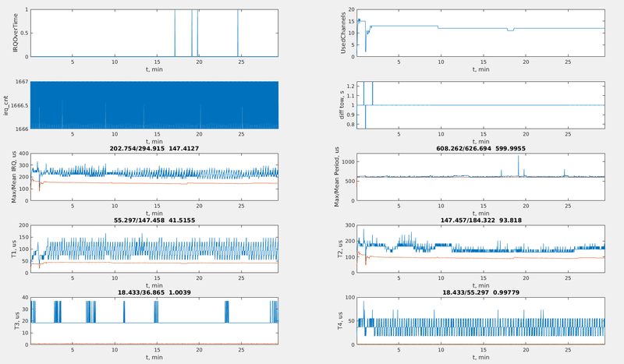Select the T2 plot axes
Image resolution: width=624 pixels, height=364 pixels.
480,249
